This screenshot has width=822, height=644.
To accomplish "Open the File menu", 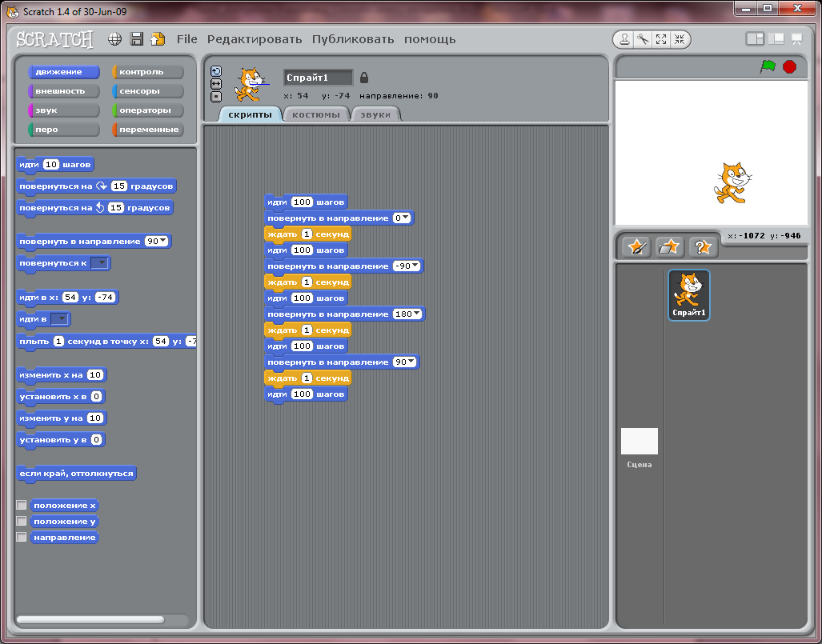I will click(187, 39).
